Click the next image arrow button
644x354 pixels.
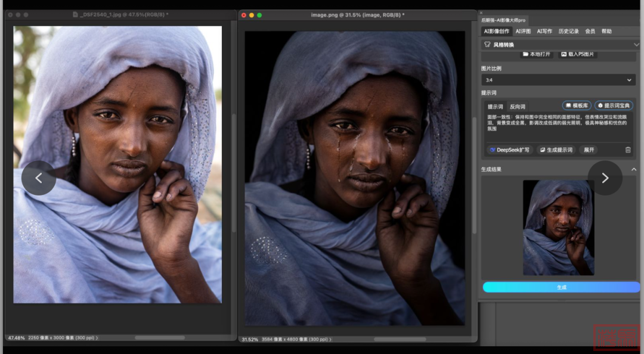pos(605,178)
